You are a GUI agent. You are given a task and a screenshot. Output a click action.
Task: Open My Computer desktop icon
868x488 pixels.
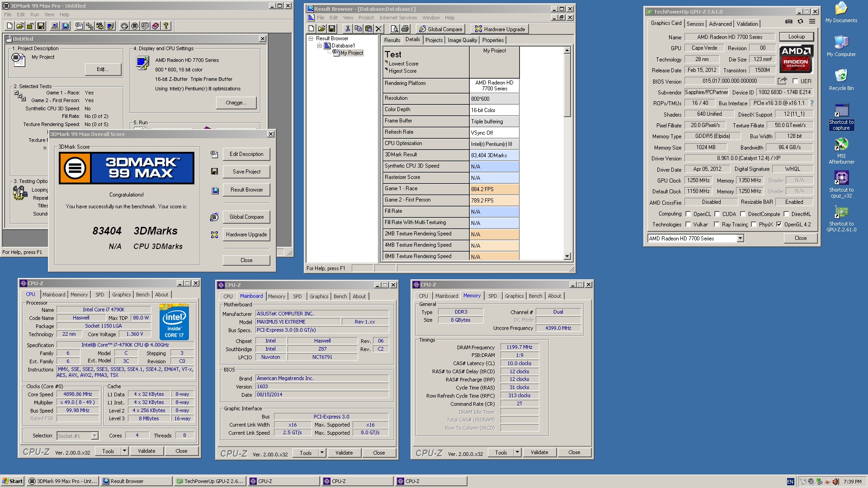coord(841,46)
